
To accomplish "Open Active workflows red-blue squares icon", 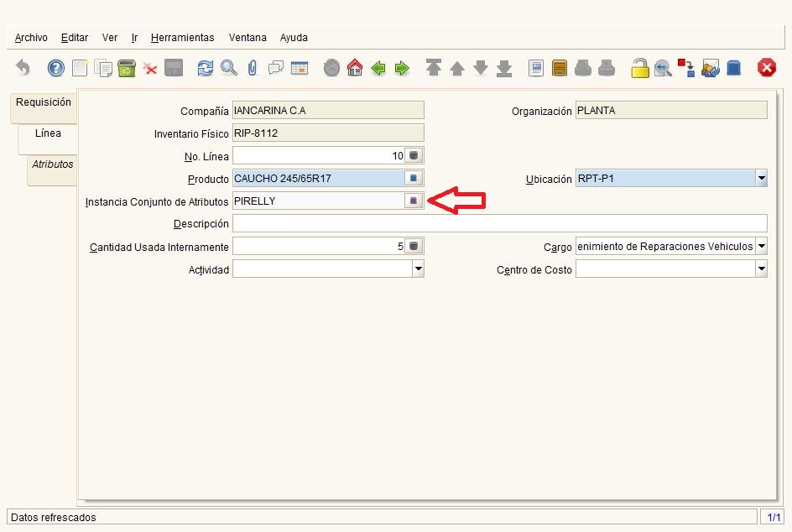I will (686, 68).
